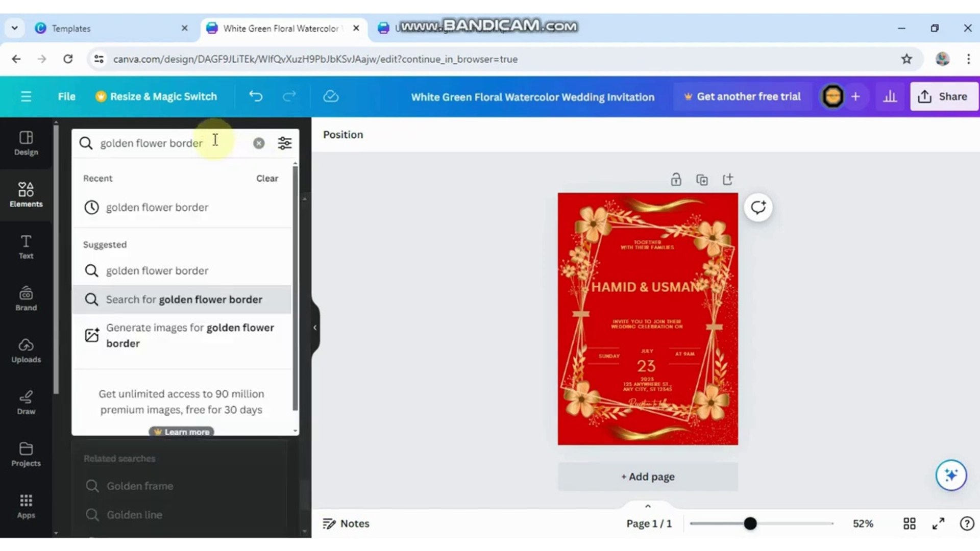
Task: Adjust the zoom slider at the bottom
Action: pyautogui.click(x=750, y=523)
